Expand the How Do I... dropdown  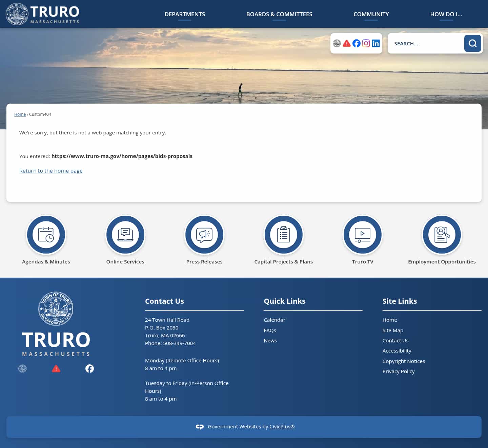446,14
